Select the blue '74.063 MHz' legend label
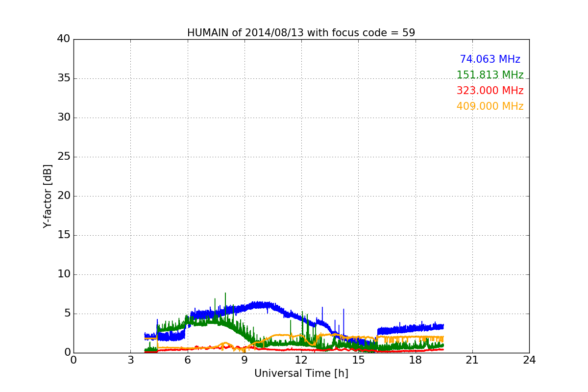The image size is (588, 392). tap(490, 59)
